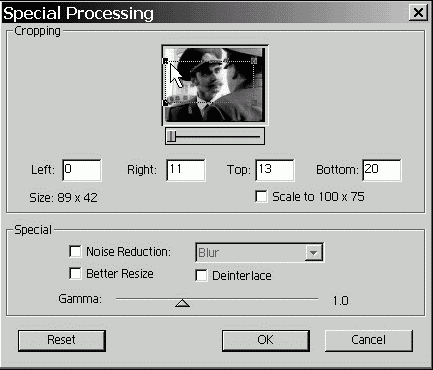Image resolution: width=433 pixels, height=370 pixels.
Task: Open the Blur noise reduction dropdown
Action: pyautogui.click(x=259, y=252)
